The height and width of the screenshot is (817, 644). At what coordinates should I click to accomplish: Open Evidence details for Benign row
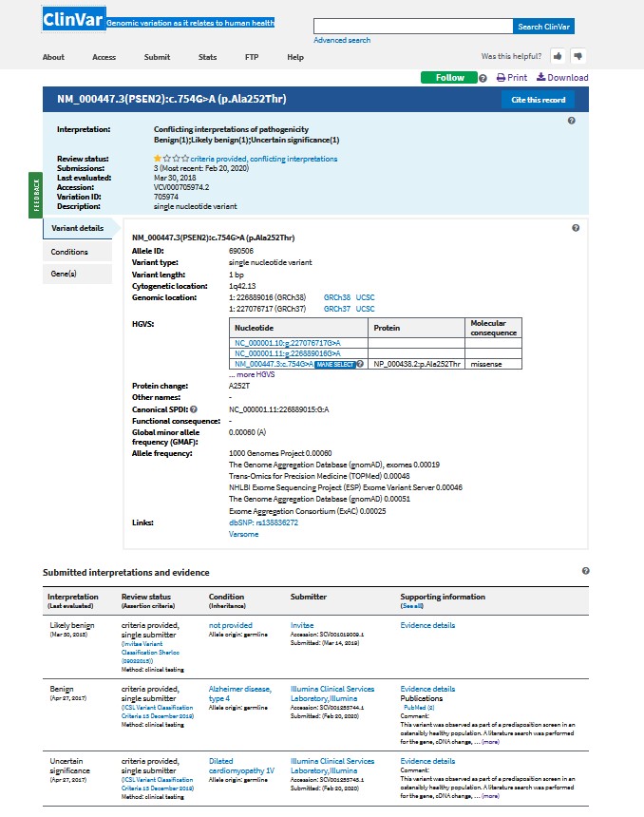427,689
